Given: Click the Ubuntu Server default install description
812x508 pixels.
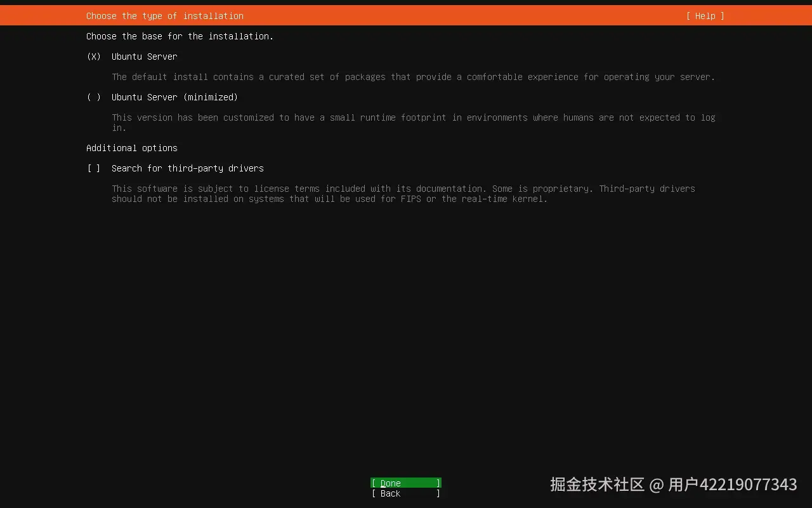Looking at the screenshot, I should click(x=413, y=77).
